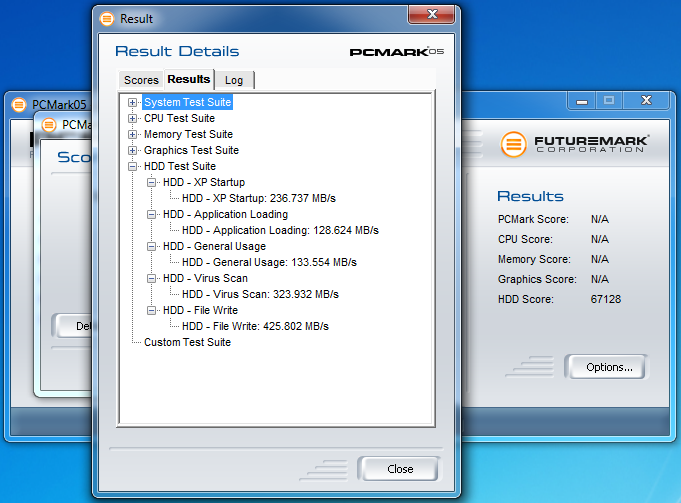
Task: Select Memory Test Suite tree item
Action: pos(188,135)
